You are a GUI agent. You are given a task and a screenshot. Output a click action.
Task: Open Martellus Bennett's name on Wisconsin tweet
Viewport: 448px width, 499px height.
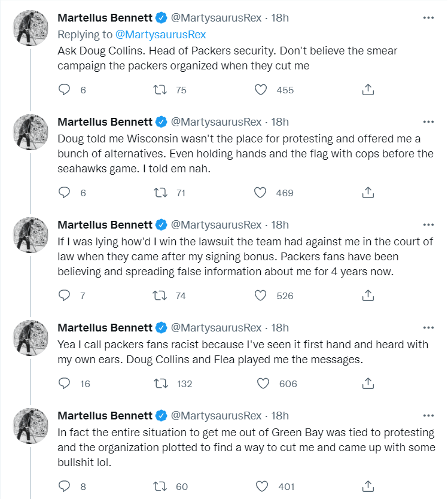click(105, 122)
